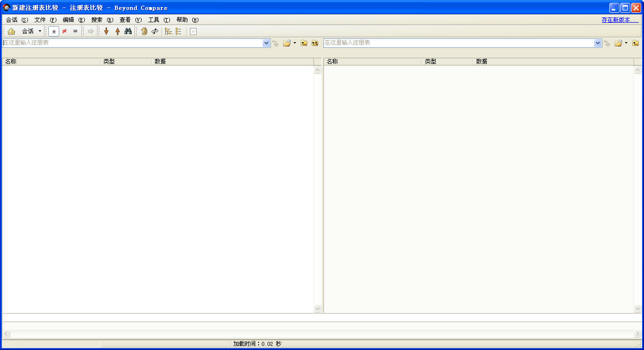This screenshot has height=350, width=644.
Task: Click the 存在新版本 link
Action: (619, 20)
